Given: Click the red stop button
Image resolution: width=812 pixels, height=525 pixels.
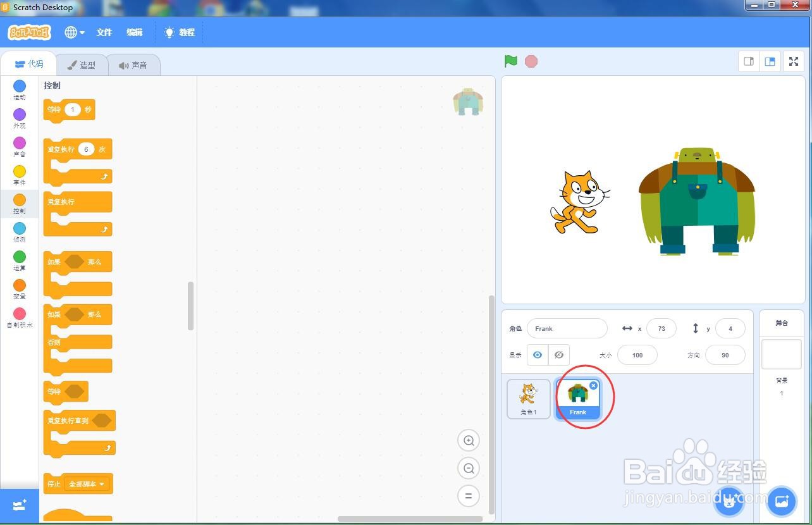Looking at the screenshot, I should (x=531, y=61).
